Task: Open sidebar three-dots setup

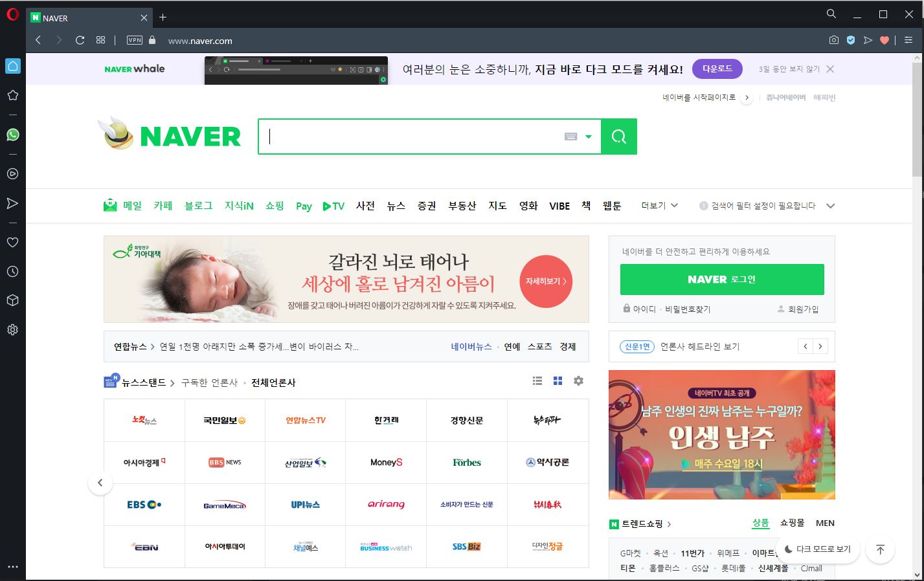Action: click(12, 567)
